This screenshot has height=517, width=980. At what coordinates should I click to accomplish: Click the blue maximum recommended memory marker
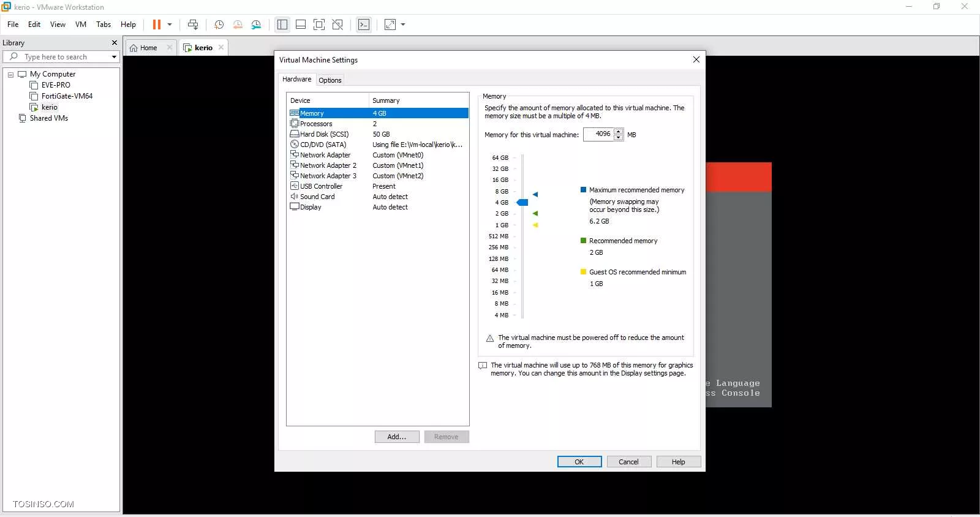(535, 194)
